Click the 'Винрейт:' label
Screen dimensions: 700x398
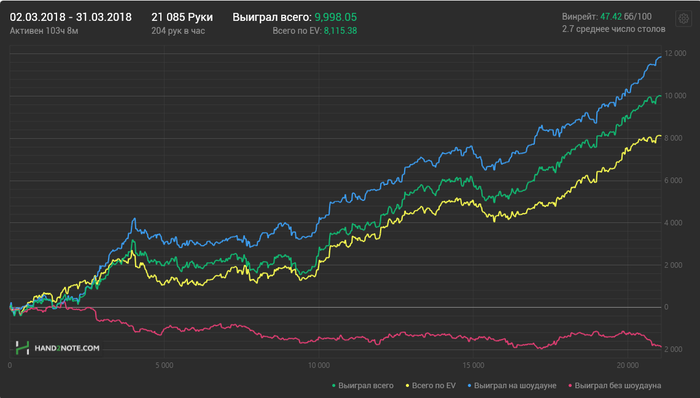pos(580,17)
